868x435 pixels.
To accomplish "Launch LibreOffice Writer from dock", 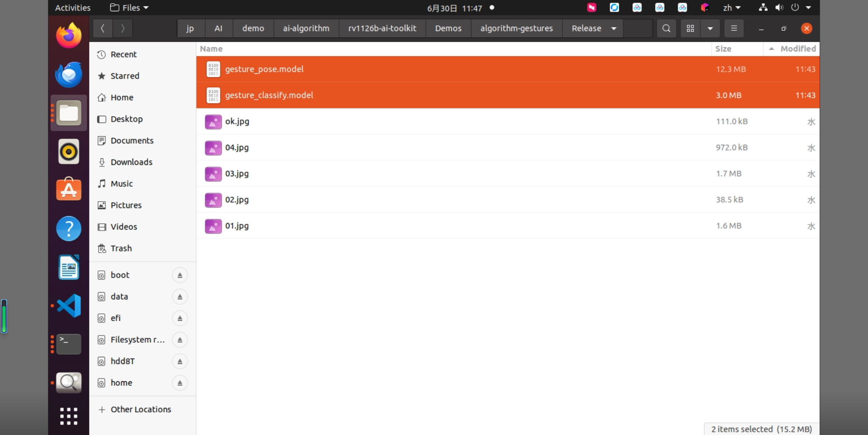I will coord(69,267).
